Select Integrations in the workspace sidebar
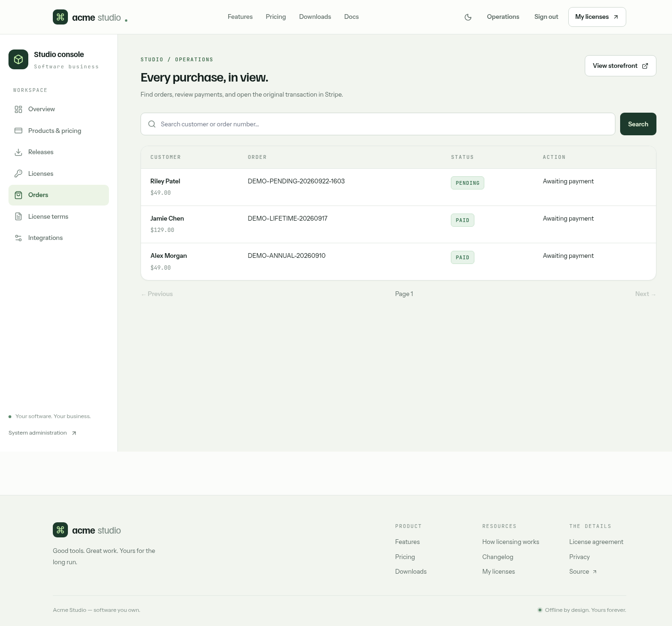Image resolution: width=672 pixels, height=626 pixels. tap(58, 238)
